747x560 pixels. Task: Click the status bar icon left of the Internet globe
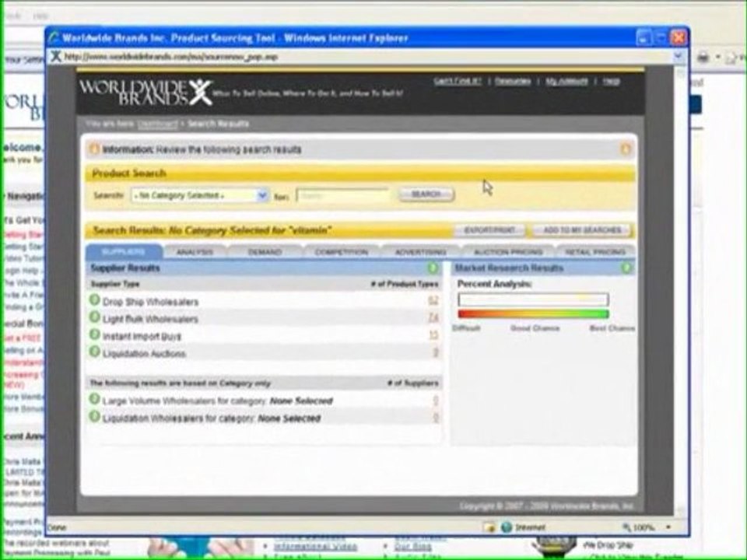pyautogui.click(x=489, y=527)
